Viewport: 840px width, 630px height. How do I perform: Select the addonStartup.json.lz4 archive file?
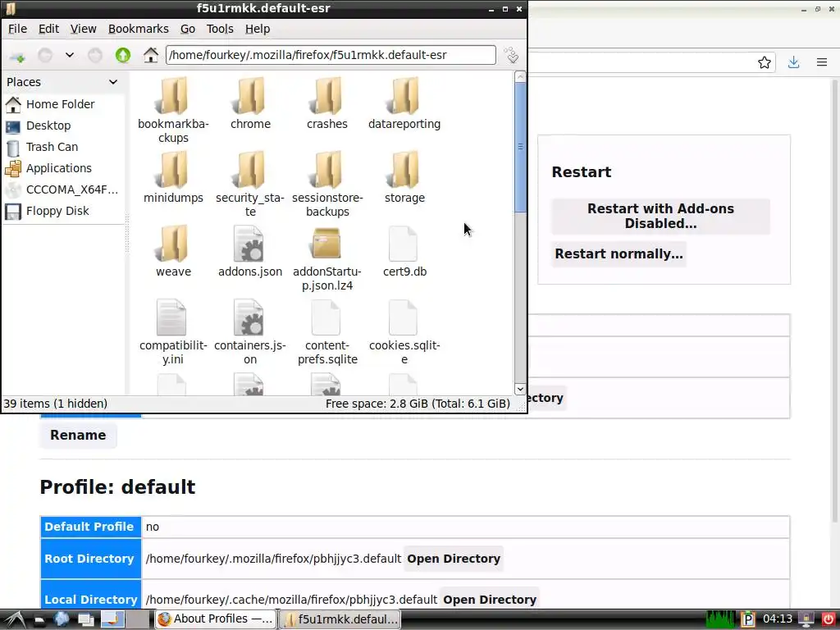click(x=326, y=257)
